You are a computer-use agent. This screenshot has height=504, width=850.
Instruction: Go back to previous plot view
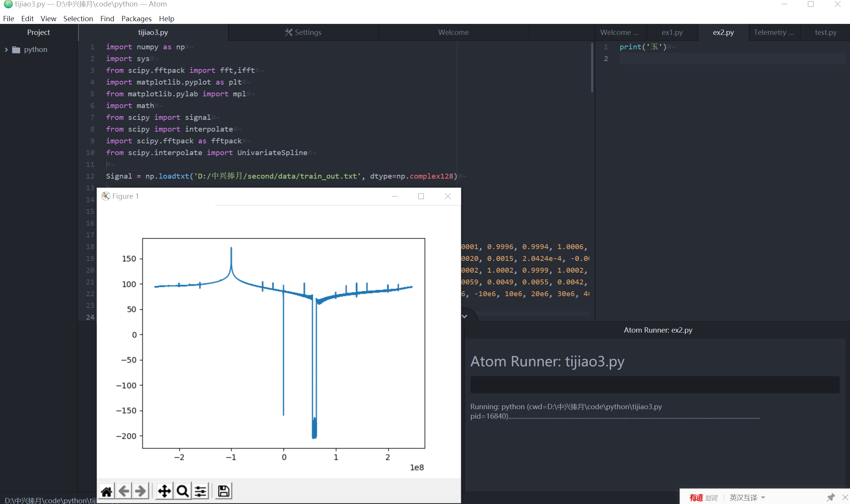coord(124,491)
